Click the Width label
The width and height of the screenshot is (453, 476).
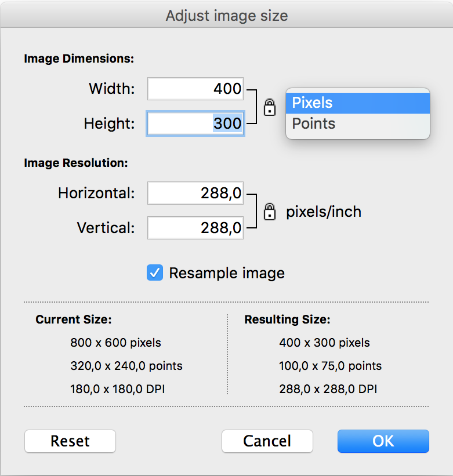click(112, 89)
